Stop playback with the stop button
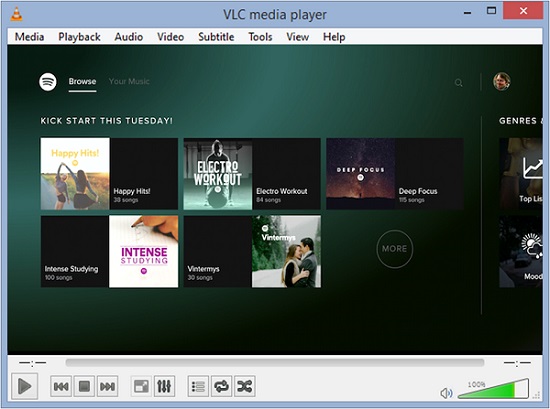 click(x=84, y=386)
